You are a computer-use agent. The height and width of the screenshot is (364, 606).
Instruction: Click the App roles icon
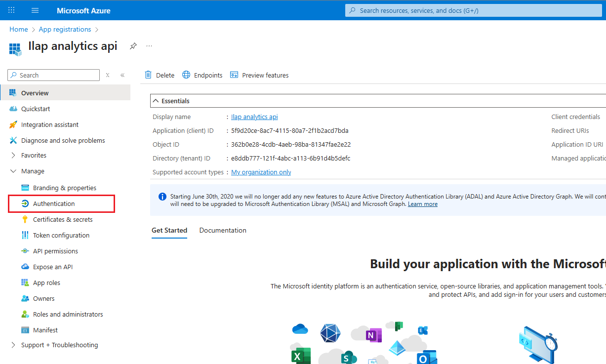pyautogui.click(x=25, y=283)
